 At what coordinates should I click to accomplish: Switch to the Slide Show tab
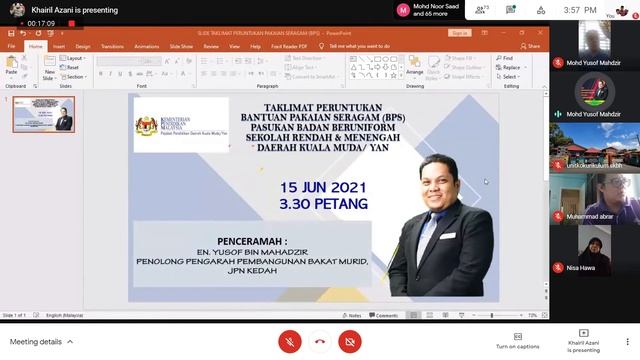181,47
